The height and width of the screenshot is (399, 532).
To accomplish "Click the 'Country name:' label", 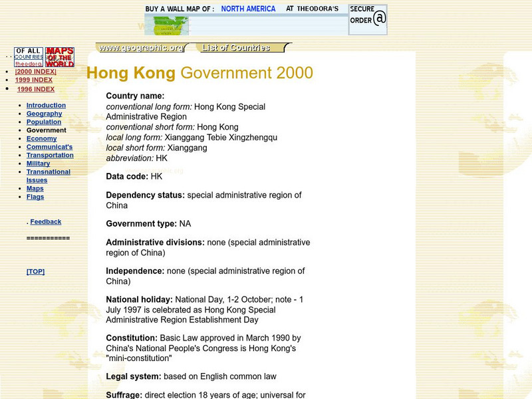I will 135,96.
